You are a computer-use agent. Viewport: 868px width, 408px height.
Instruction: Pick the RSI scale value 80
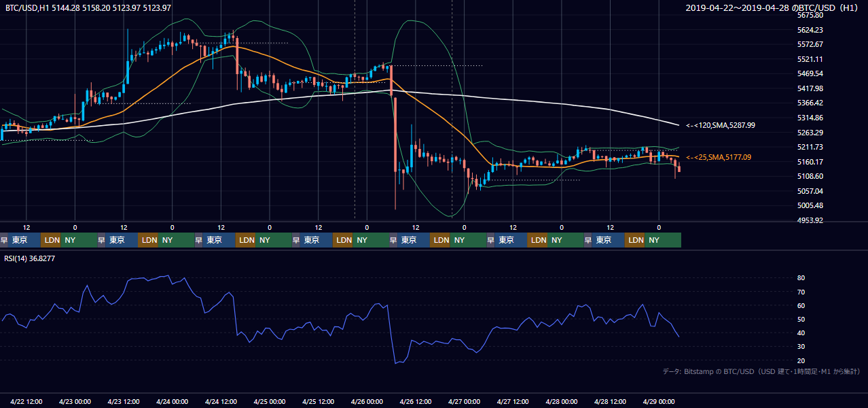(801, 278)
